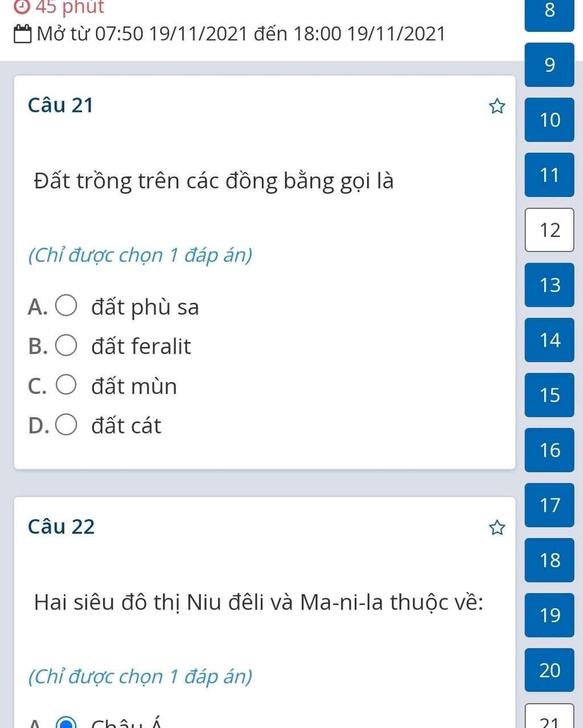Viewport: 583px width, 728px height.
Task: Navigate to question 11
Action: (549, 175)
